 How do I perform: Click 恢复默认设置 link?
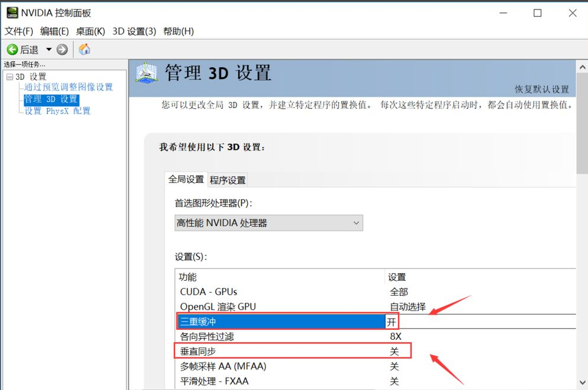tap(542, 89)
